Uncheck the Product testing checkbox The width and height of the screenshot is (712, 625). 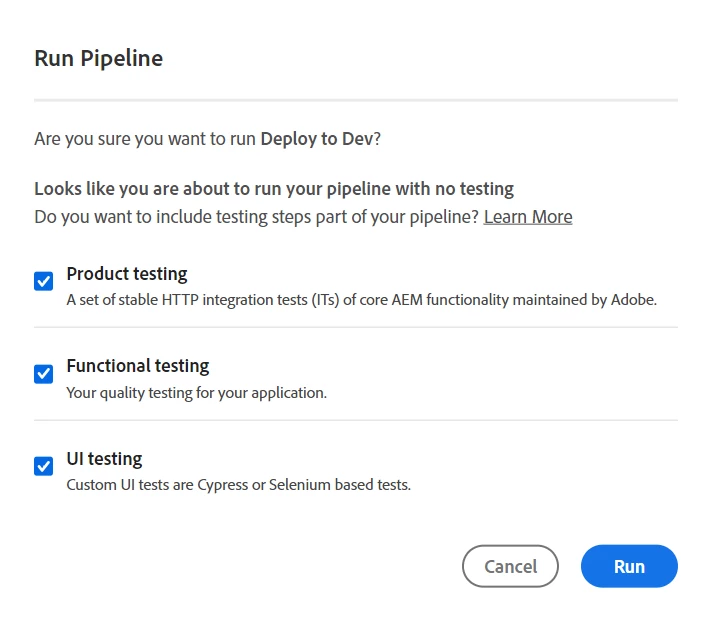(43, 281)
